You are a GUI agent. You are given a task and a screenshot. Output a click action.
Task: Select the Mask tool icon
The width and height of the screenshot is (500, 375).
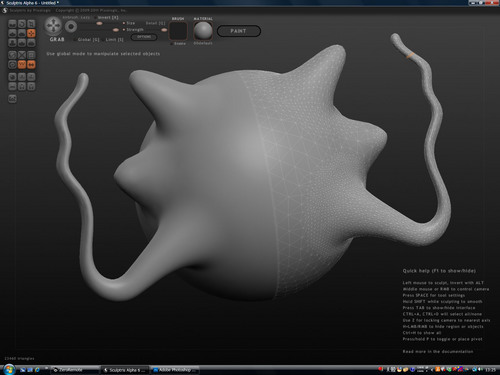click(12, 64)
